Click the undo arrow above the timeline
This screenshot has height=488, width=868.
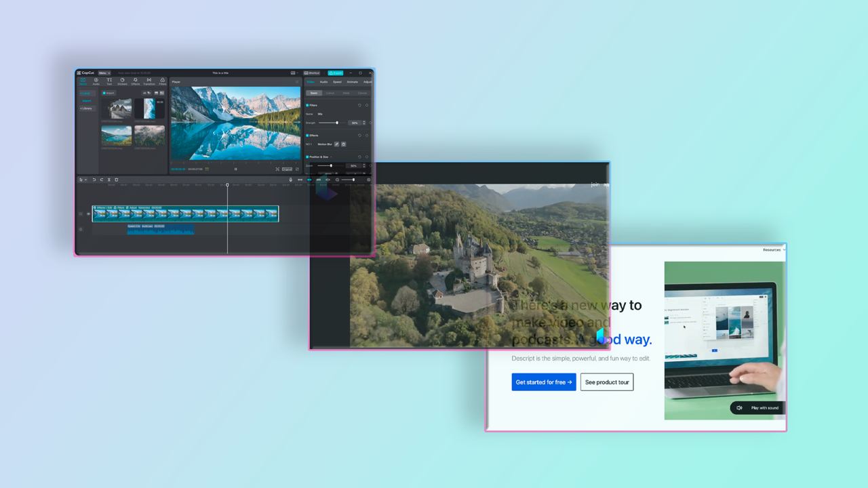point(94,180)
